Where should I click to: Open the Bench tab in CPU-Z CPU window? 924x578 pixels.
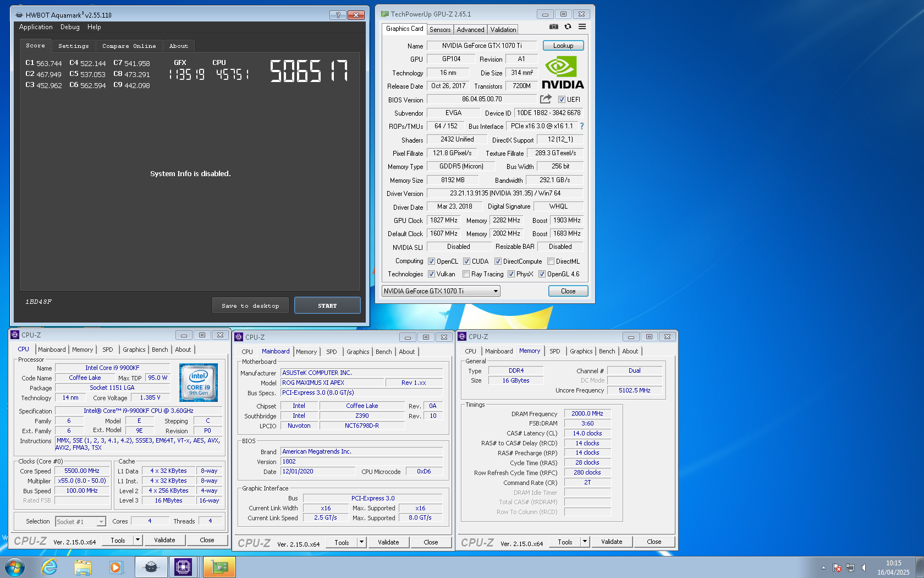[160, 350]
